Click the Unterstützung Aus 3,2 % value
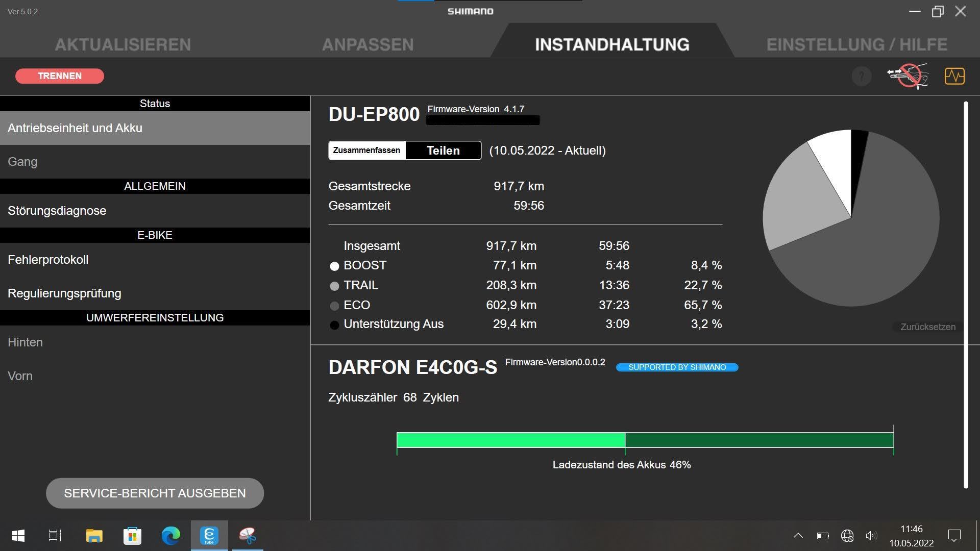 pyautogui.click(x=706, y=324)
